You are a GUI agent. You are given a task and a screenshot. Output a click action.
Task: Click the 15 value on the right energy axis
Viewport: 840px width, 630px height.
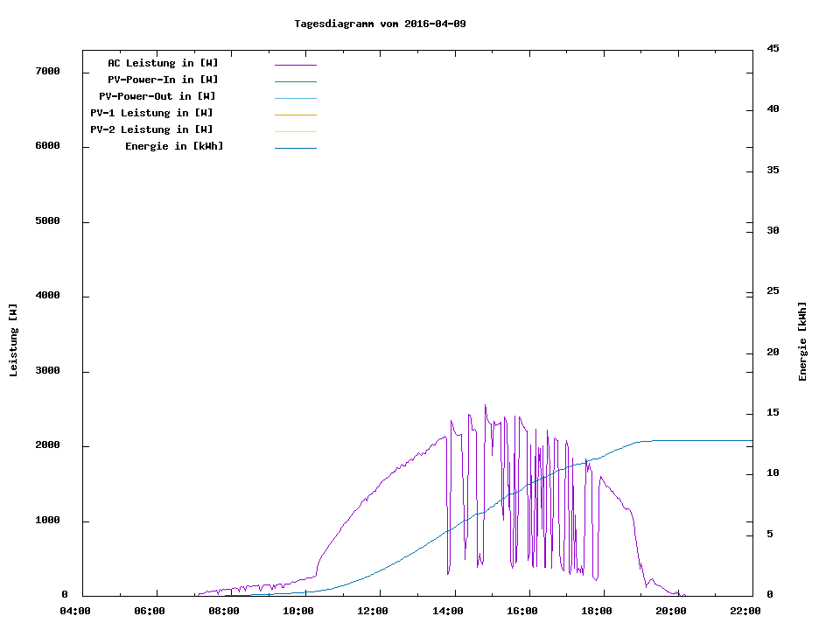tap(773, 413)
